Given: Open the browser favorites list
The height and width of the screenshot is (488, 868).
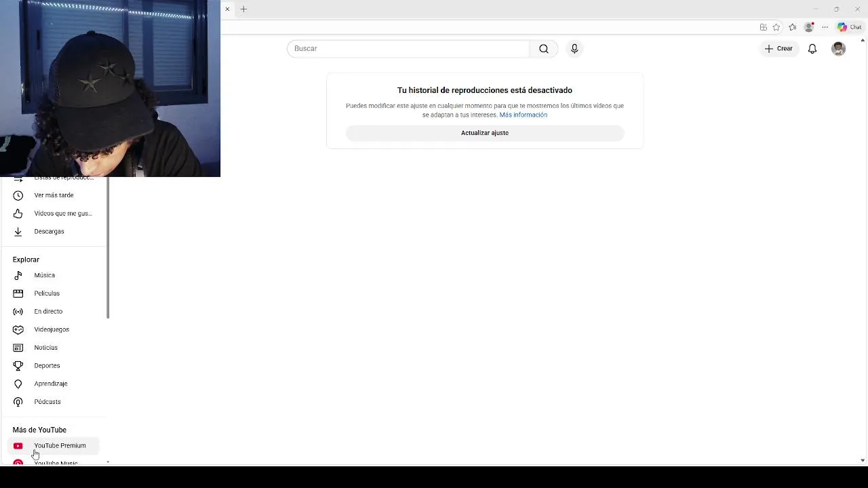Looking at the screenshot, I should (x=793, y=27).
